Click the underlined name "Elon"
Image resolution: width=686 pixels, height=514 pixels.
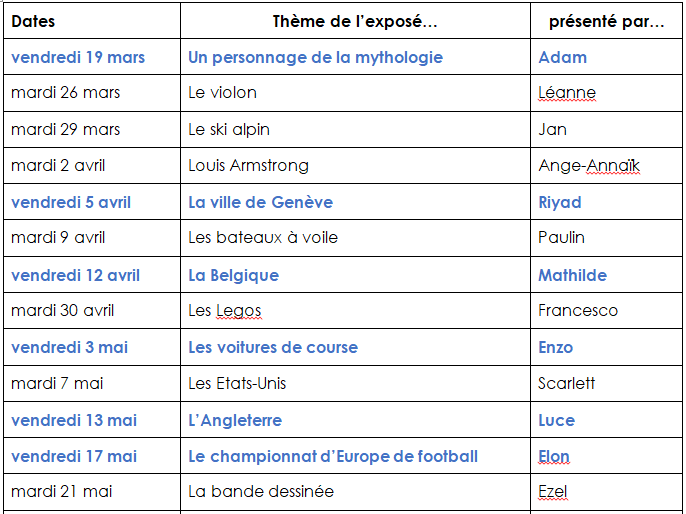click(554, 456)
